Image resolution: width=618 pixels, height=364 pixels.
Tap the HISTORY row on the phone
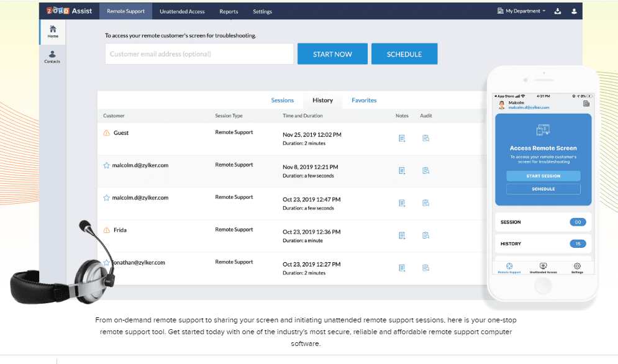tap(543, 243)
